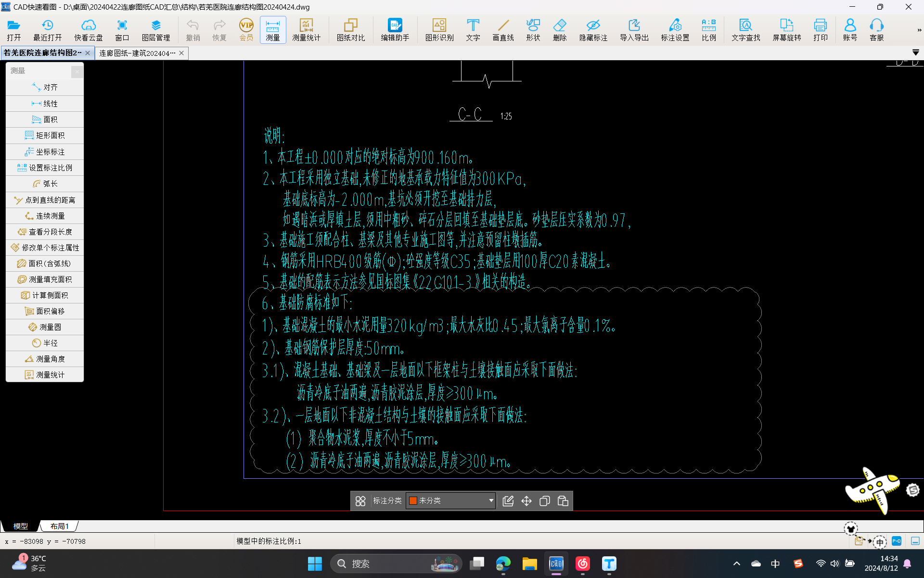Open 文字查找 text search
The width and height of the screenshot is (924, 578).
click(x=746, y=30)
